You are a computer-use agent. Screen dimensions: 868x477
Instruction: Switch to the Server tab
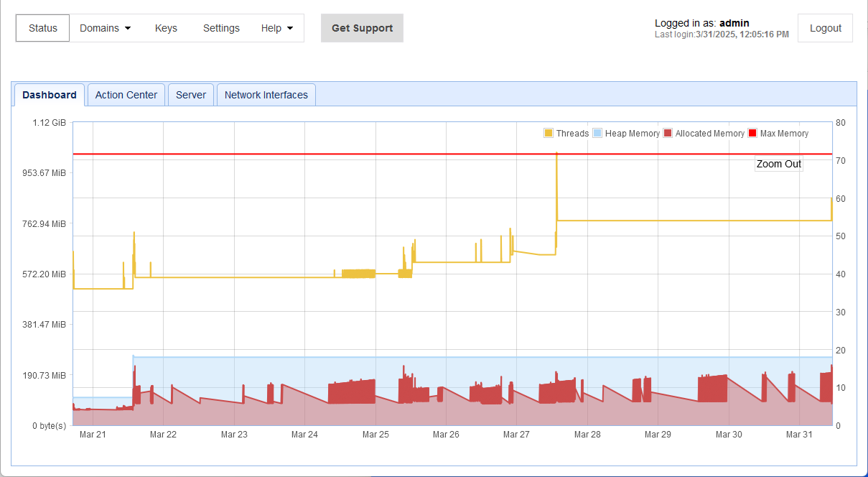point(191,95)
